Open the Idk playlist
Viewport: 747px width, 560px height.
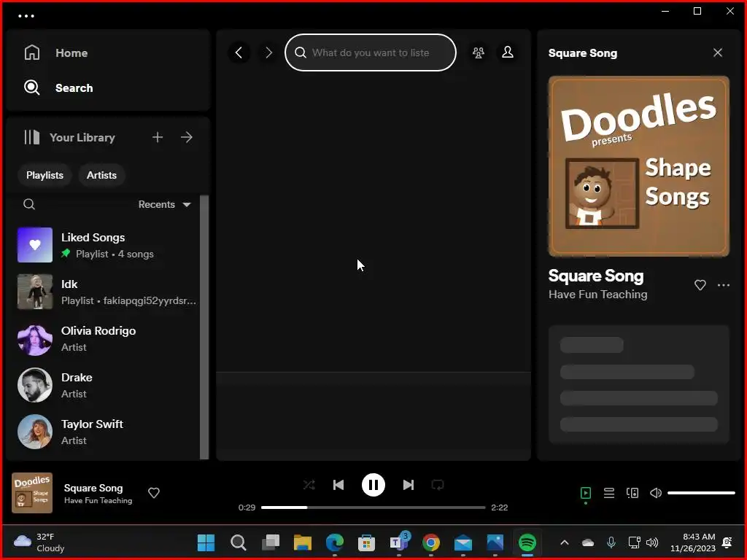[107, 292]
